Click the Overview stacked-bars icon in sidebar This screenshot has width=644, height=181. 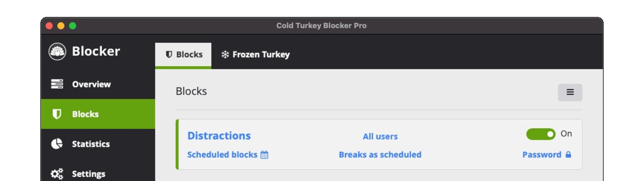point(57,84)
